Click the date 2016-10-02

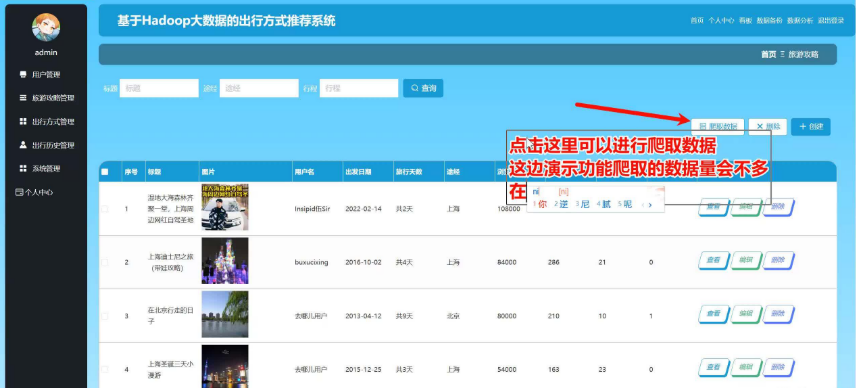coord(364,262)
